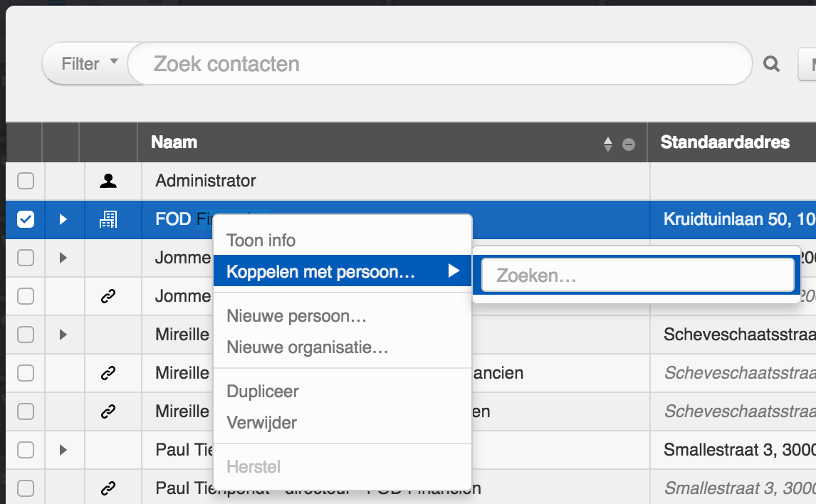Click the Zoeken… field in the submenu
Viewport: 816px width, 504px height.
[637, 275]
